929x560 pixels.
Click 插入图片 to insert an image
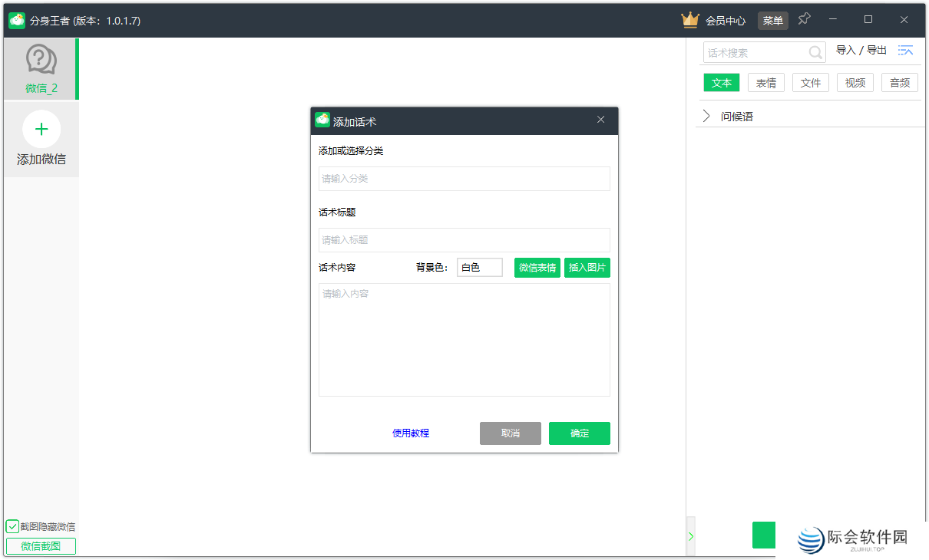pos(587,267)
